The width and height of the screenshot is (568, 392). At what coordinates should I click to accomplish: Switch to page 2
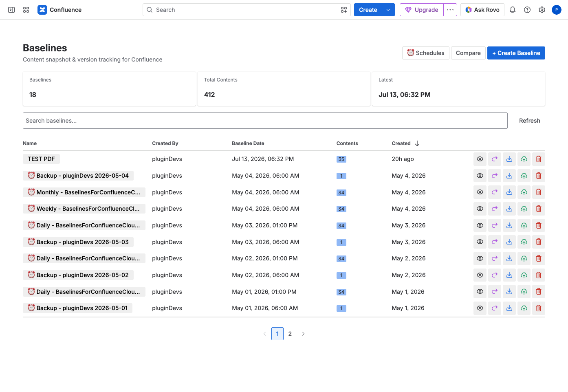point(290,334)
